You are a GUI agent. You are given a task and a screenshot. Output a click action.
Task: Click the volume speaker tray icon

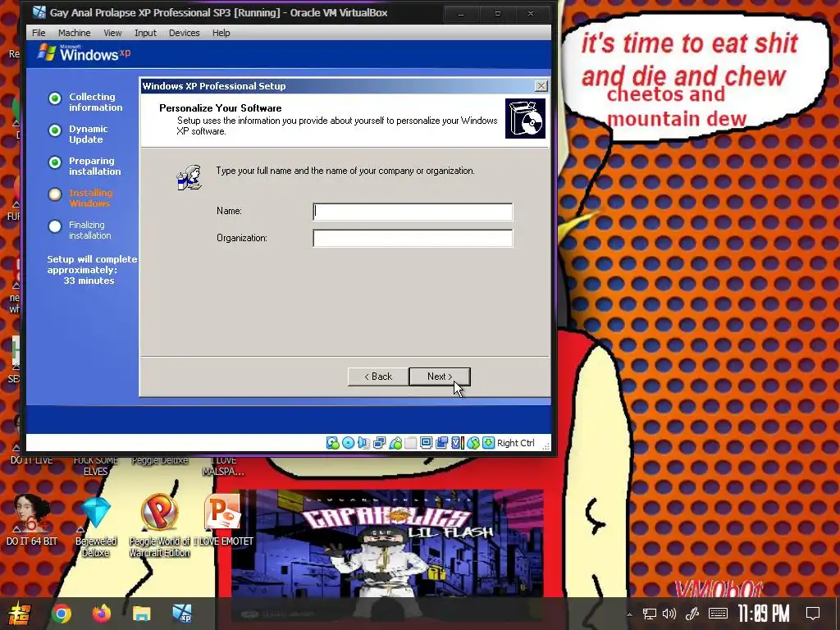669,614
